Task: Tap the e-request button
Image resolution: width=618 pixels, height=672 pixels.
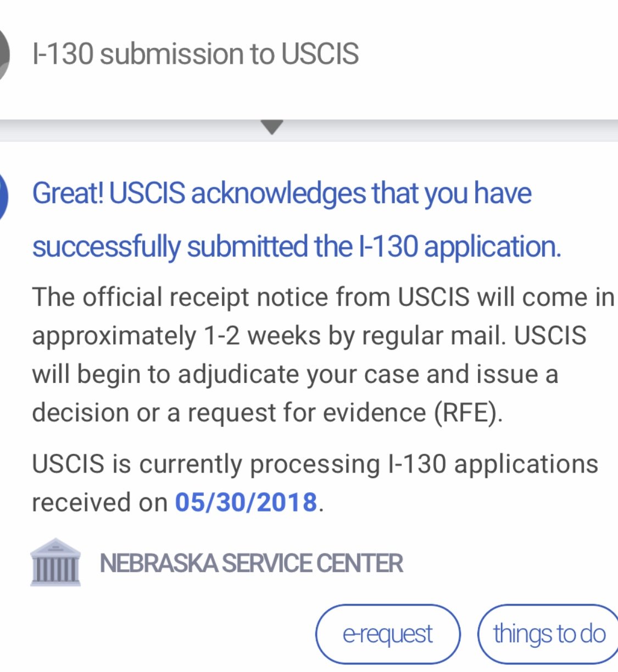Action: click(x=388, y=634)
